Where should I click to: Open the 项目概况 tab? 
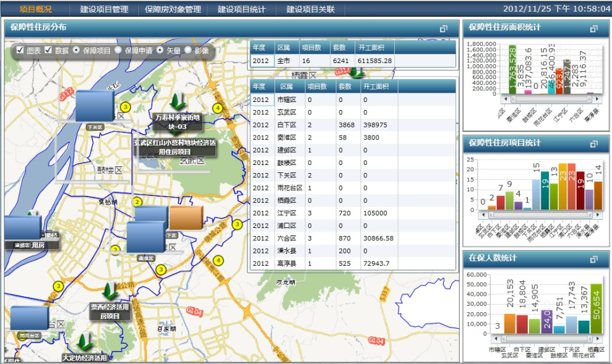[35, 9]
